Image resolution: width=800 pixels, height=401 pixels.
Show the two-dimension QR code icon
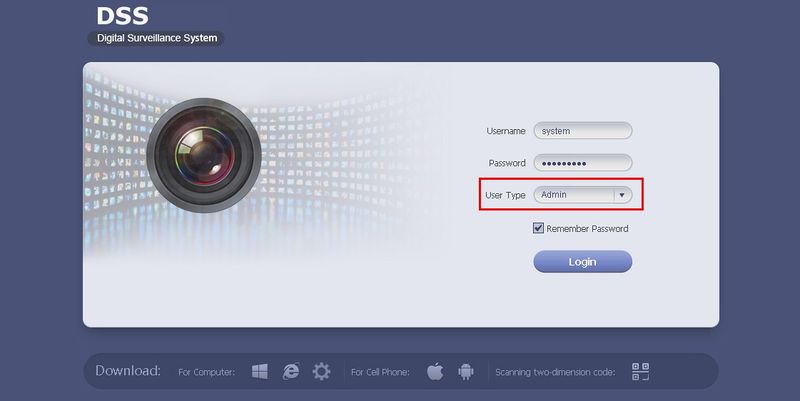click(x=640, y=371)
